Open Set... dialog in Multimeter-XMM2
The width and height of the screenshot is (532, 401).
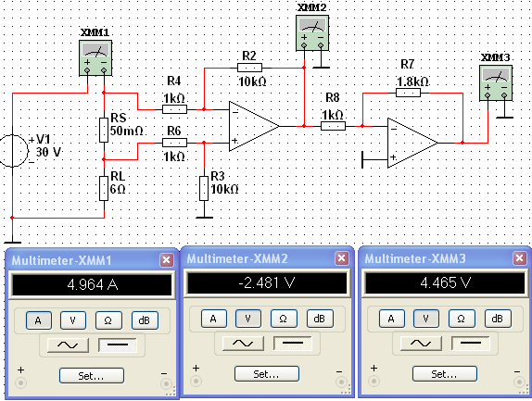267,374
